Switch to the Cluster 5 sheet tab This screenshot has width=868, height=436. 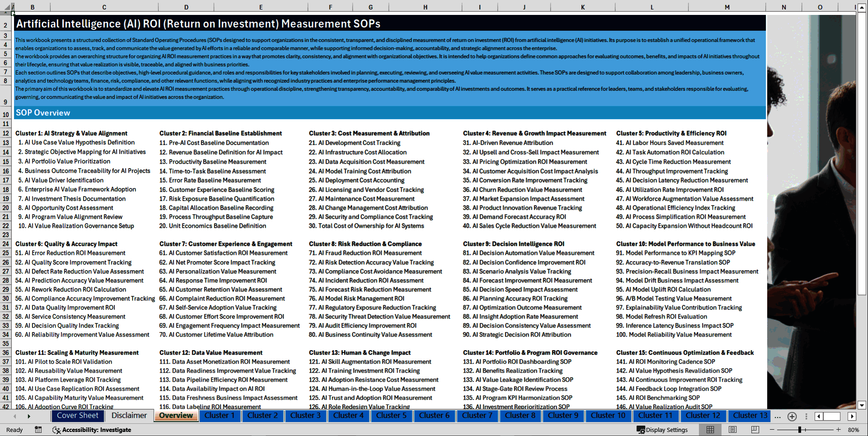click(x=392, y=416)
